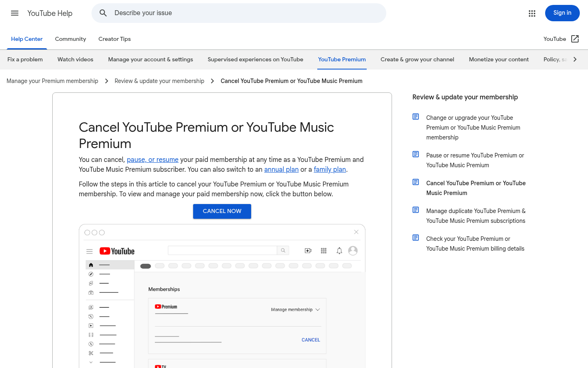The image size is (588, 368).
Task: Follow the family plan link
Action: tap(330, 170)
